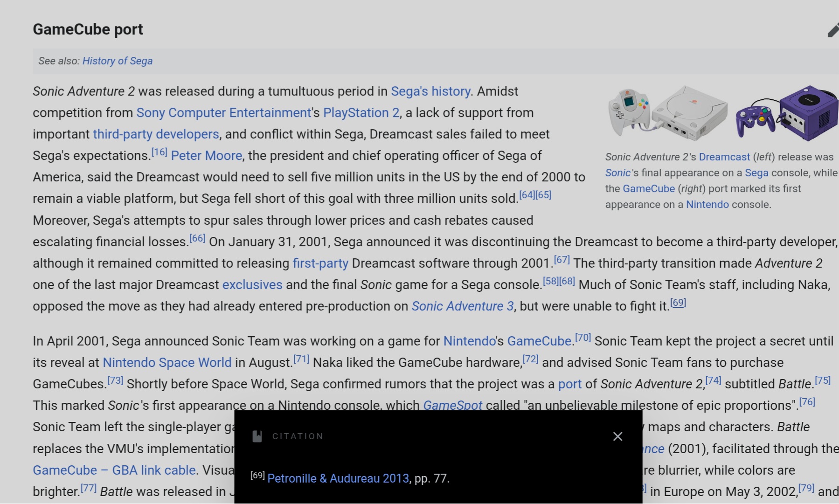Open the GameSpot link
839x504 pixels.
[x=453, y=405]
